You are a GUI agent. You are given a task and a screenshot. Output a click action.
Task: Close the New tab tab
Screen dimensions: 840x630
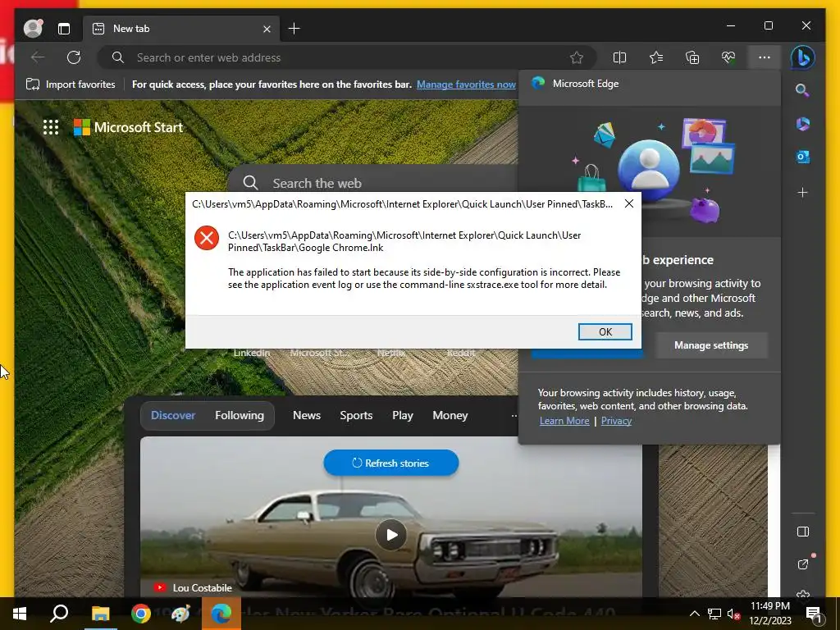point(267,29)
